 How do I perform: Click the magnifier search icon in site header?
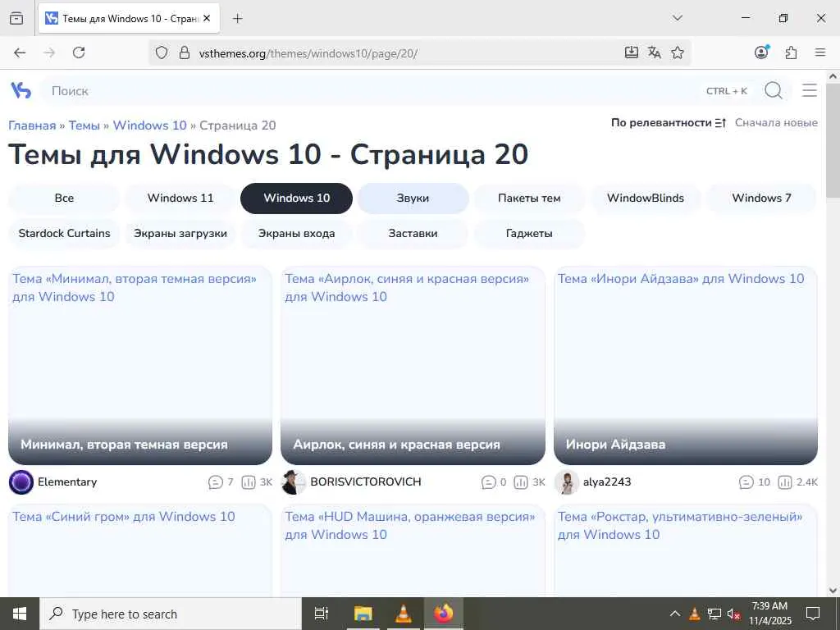(x=773, y=90)
